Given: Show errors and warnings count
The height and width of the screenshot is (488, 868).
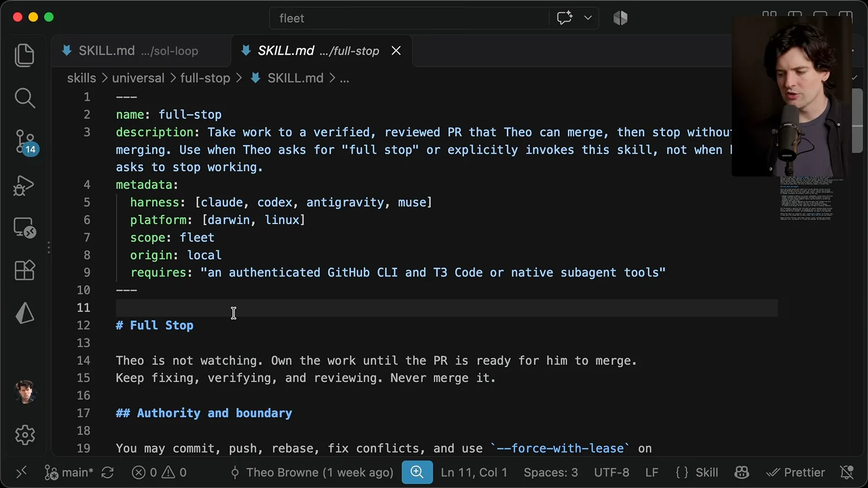Looking at the screenshot, I should point(159,472).
